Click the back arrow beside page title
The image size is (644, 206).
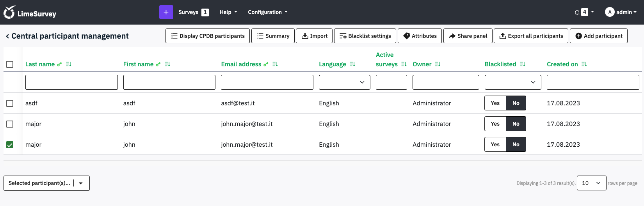click(7, 36)
